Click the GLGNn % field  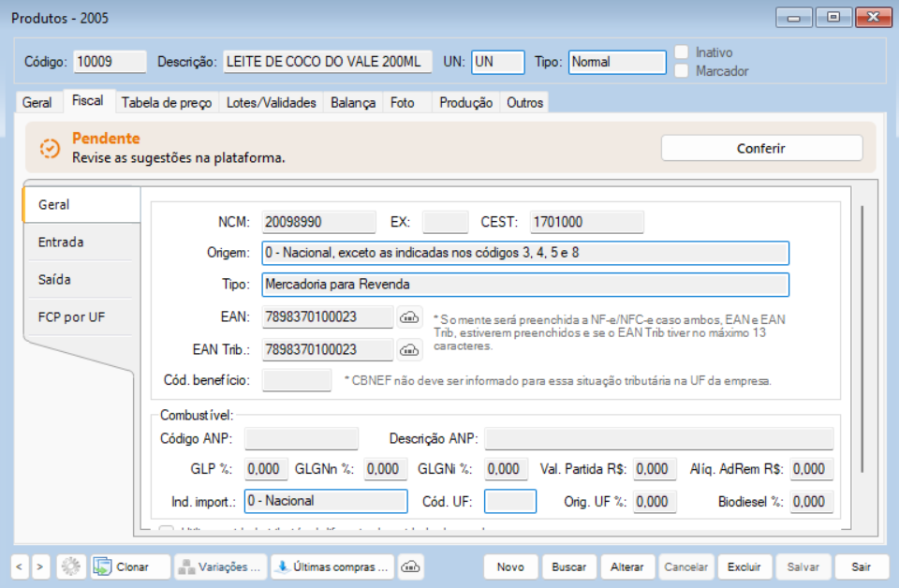click(385, 469)
